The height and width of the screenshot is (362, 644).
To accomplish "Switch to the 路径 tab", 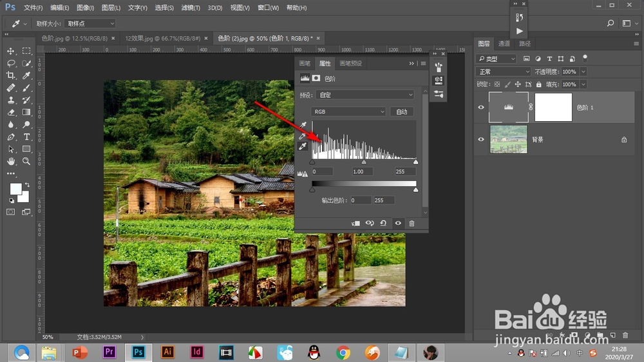I will click(525, 44).
